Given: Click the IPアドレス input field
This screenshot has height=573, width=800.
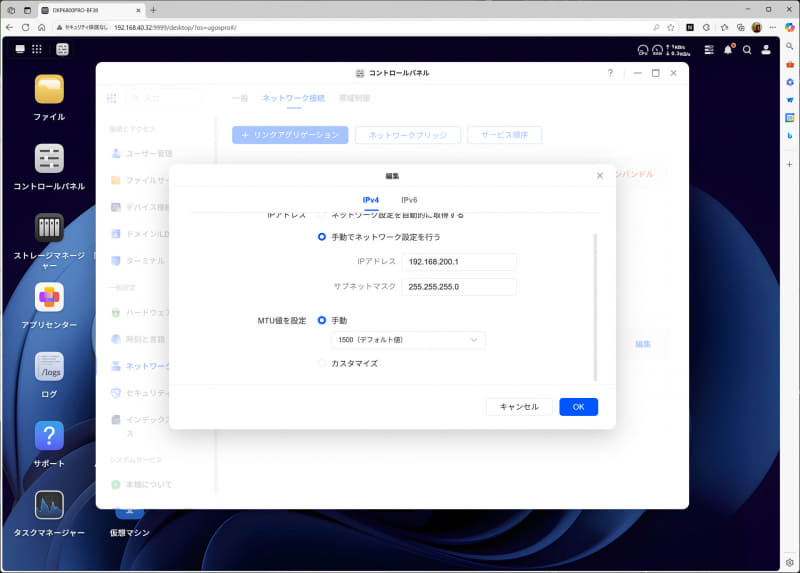Looking at the screenshot, I should point(459,262).
